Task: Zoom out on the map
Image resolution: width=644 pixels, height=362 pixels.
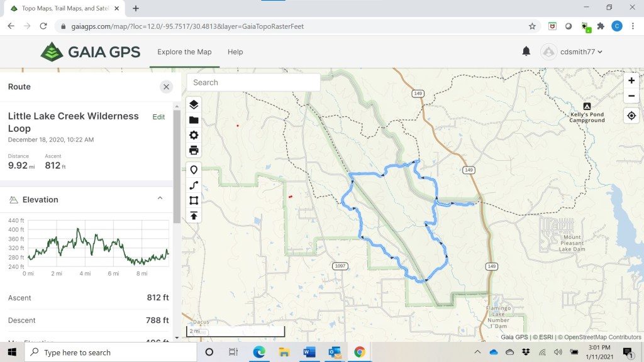Action: point(631,96)
